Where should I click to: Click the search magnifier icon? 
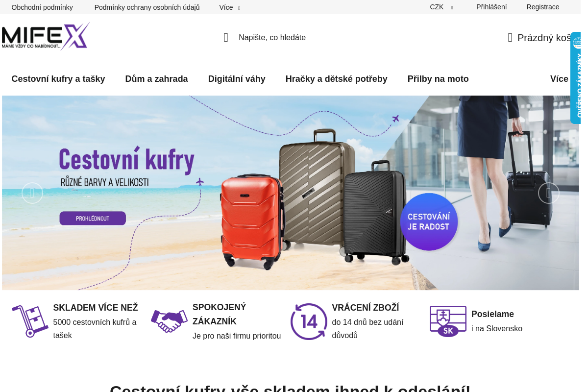[226, 38]
